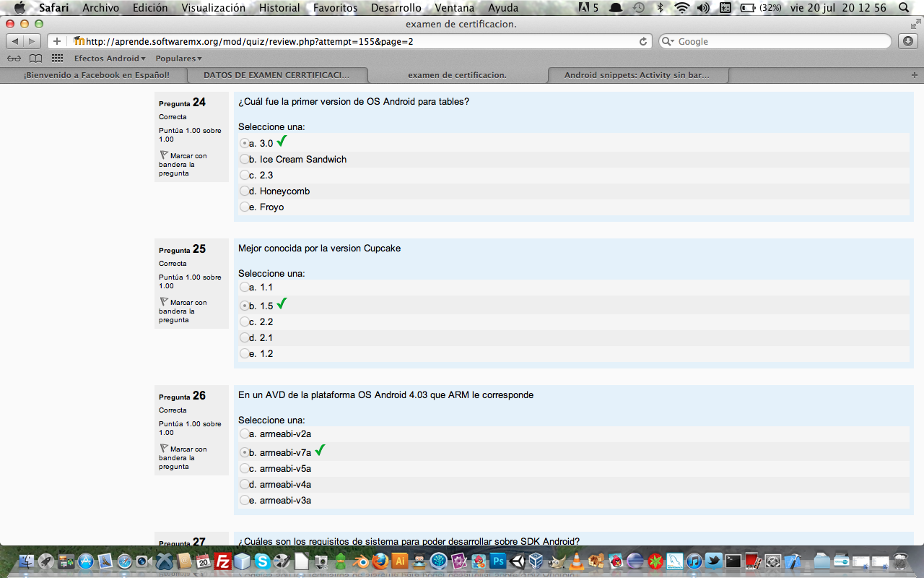Open Trash in the Dock
Viewport: 924px width, 578px height.
coord(900,561)
